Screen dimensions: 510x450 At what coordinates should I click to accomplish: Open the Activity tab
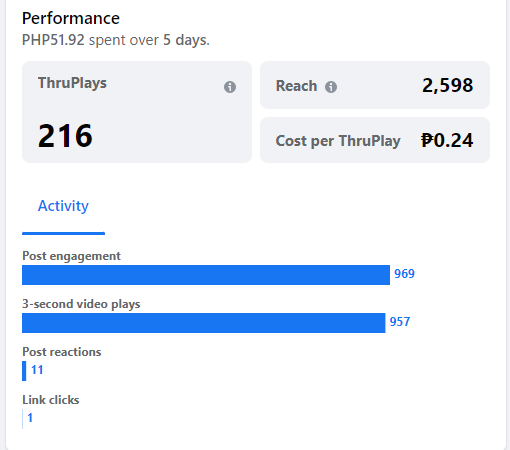(x=63, y=206)
